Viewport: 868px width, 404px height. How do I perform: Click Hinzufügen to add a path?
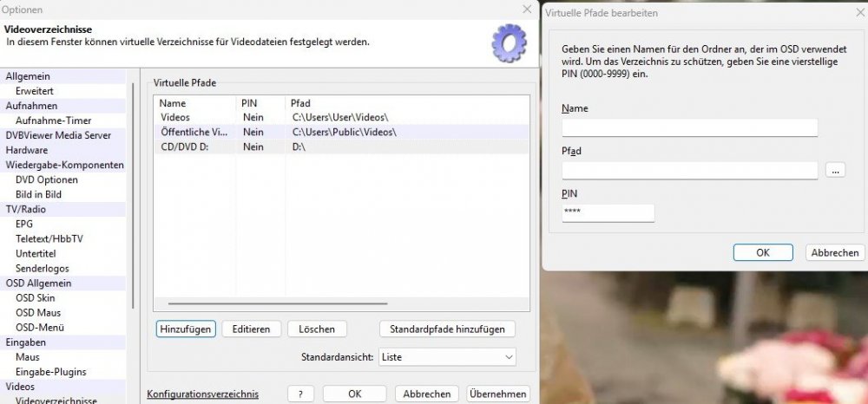tap(186, 329)
